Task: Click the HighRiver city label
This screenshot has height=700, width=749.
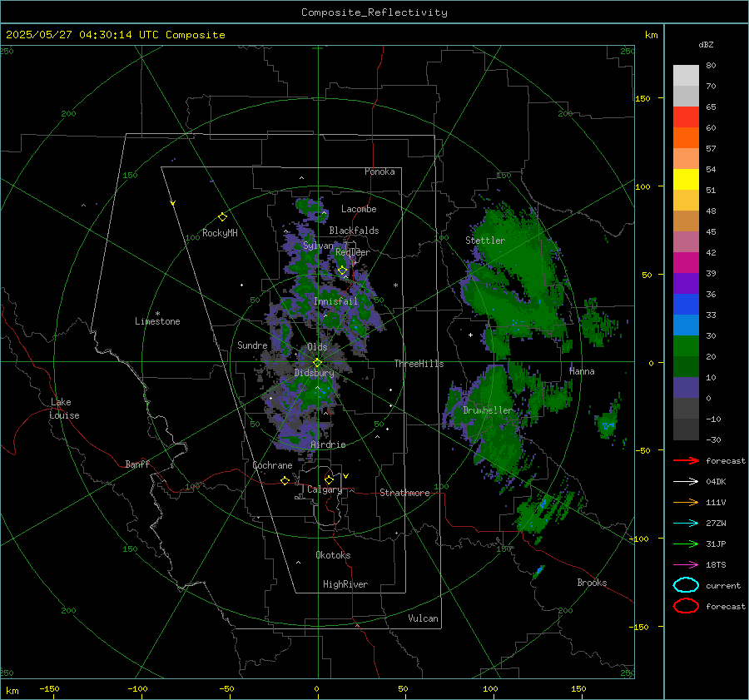Action: [345, 584]
